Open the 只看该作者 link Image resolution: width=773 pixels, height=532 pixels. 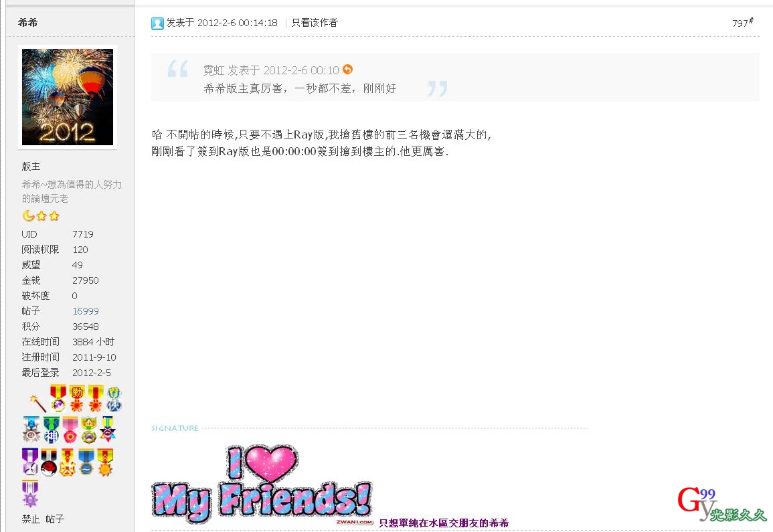point(315,23)
